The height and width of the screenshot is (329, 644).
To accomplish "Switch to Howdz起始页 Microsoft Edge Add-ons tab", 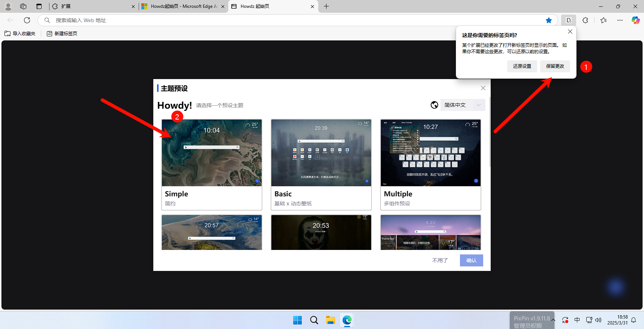I will point(183,6).
